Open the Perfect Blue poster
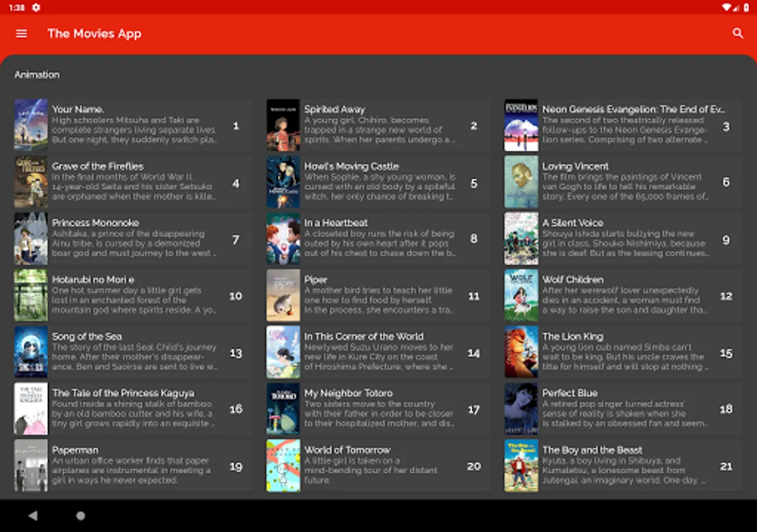Image resolution: width=757 pixels, height=532 pixels. [521, 409]
